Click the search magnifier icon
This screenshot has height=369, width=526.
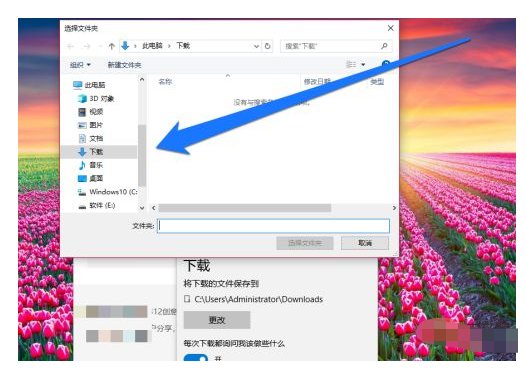point(384,46)
